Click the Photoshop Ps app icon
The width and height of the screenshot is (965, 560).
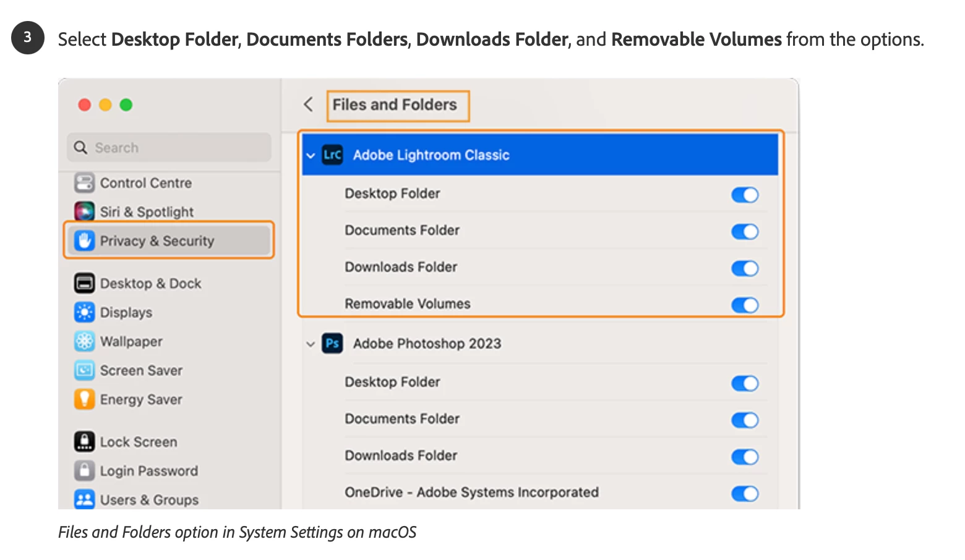(x=332, y=343)
